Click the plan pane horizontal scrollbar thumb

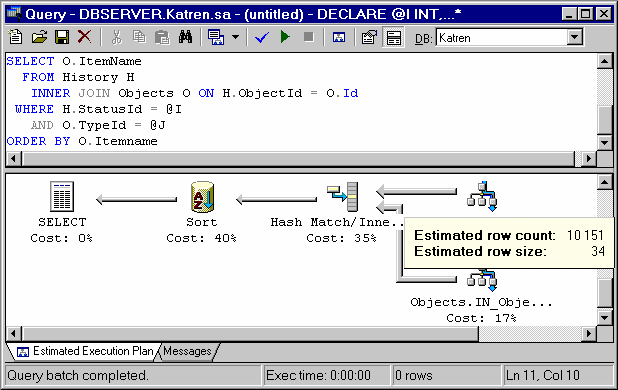point(251,334)
